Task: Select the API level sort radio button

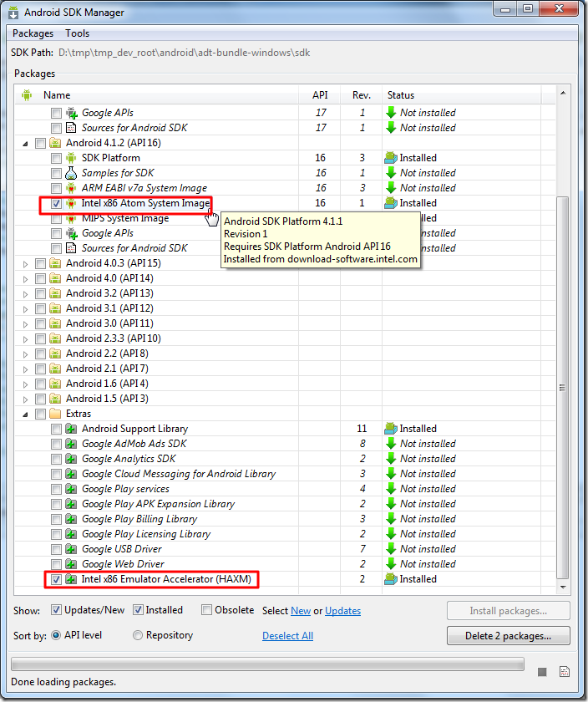Action: point(56,635)
